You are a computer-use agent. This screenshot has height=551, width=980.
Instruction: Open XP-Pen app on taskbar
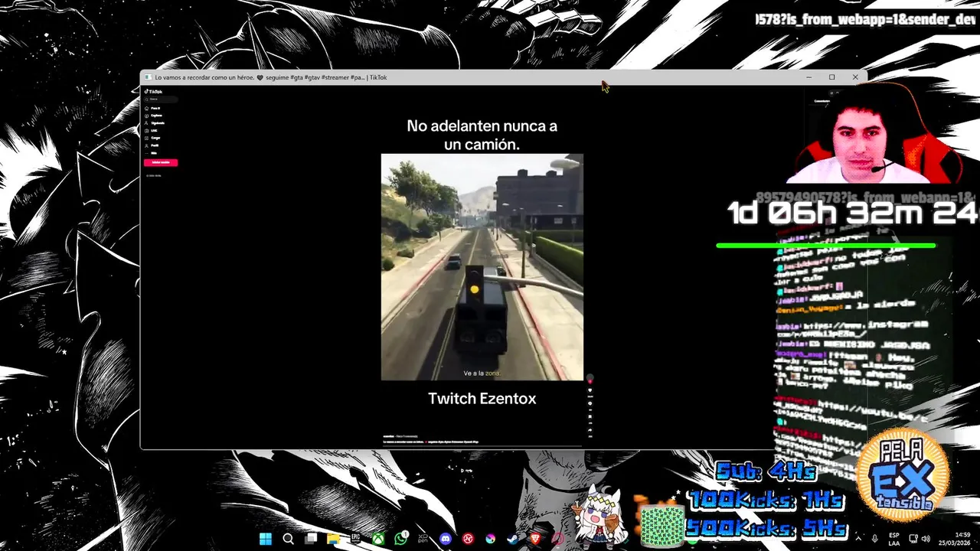click(423, 540)
